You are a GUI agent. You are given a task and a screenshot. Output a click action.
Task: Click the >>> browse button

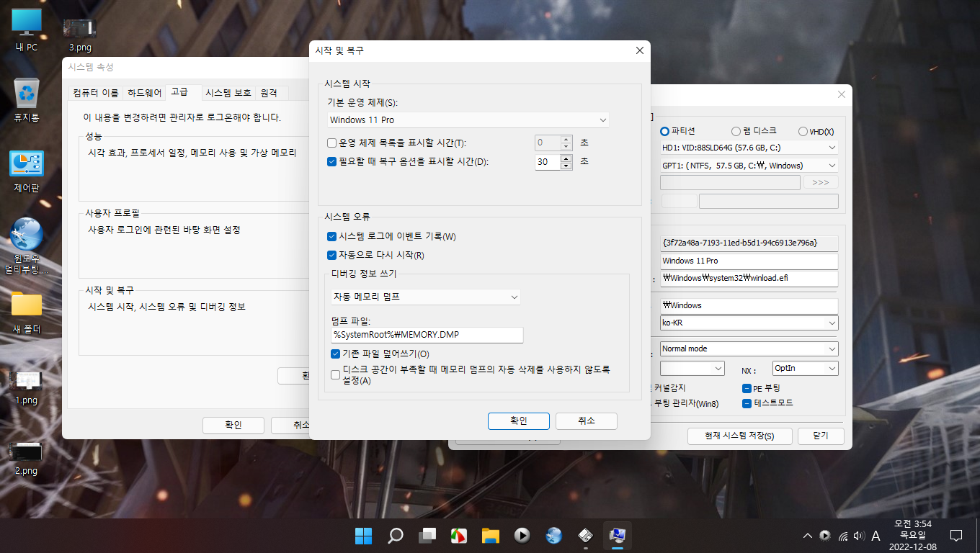(821, 183)
